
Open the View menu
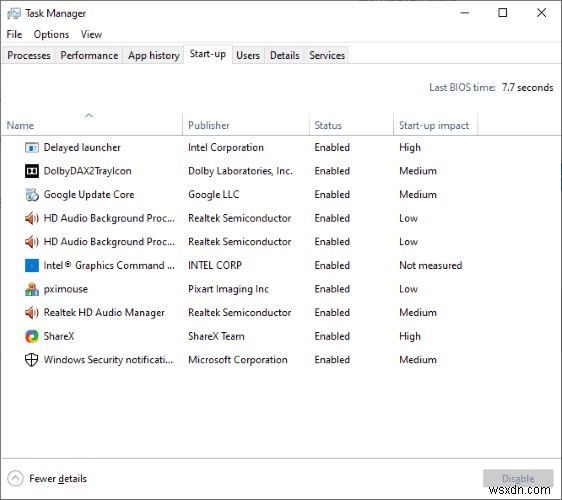click(91, 34)
